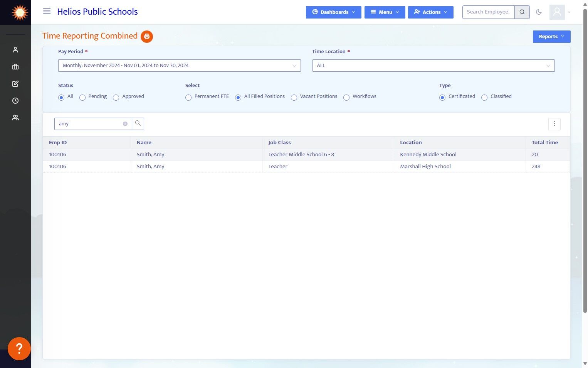The width and height of the screenshot is (588, 368).
Task: Choose Permanent FTE option
Action: [x=188, y=98]
